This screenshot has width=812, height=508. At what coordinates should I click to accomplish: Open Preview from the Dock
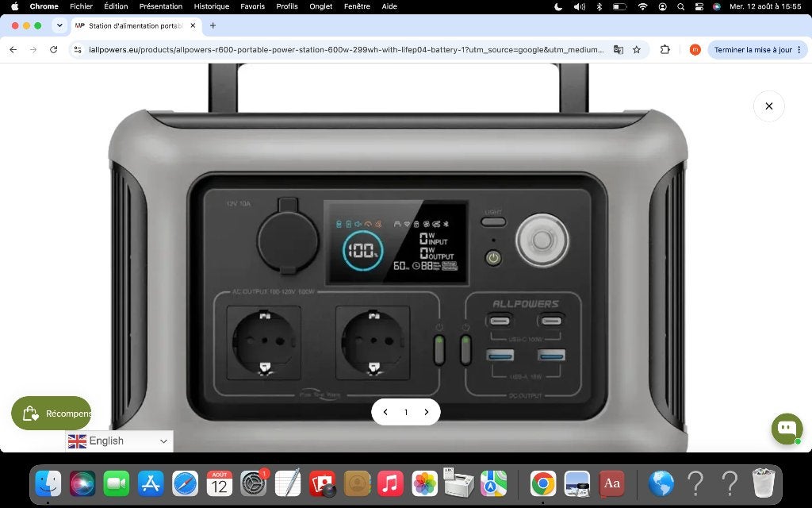pyautogui.click(x=577, y=483)
